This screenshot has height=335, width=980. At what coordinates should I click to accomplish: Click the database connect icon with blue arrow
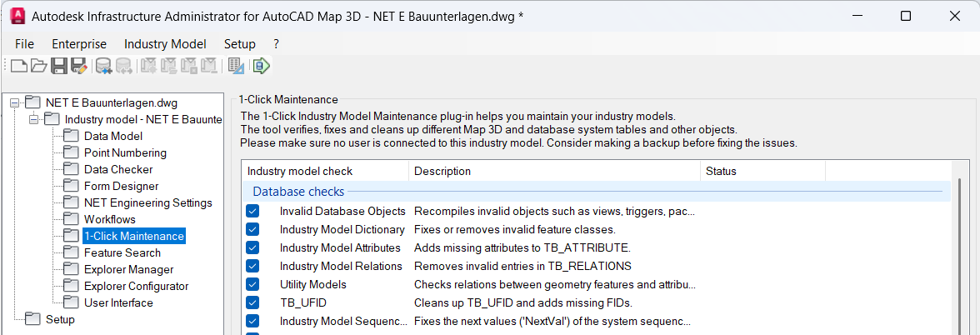click(104, 66)
